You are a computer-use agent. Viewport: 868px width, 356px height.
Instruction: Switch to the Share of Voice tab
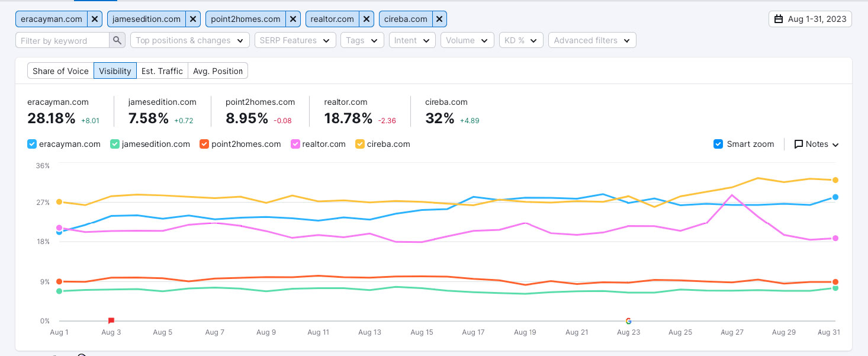[60, 71]
